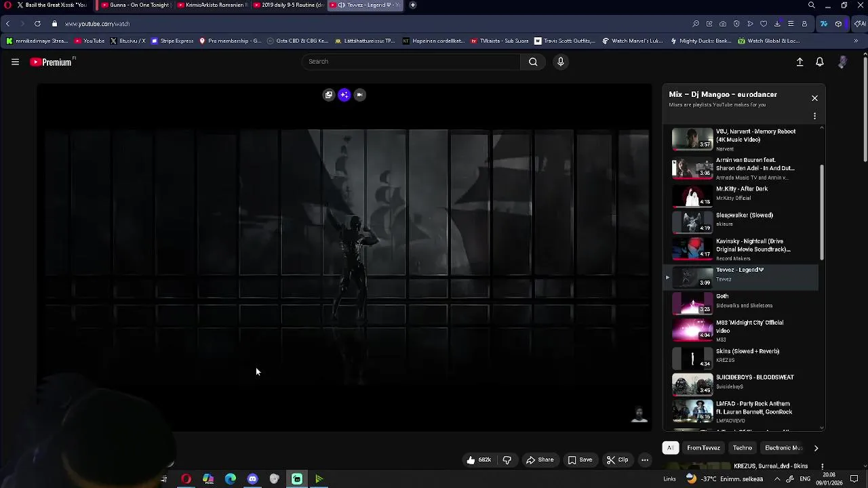Select the 'Electronic Music' filter chip

[783, 448]
